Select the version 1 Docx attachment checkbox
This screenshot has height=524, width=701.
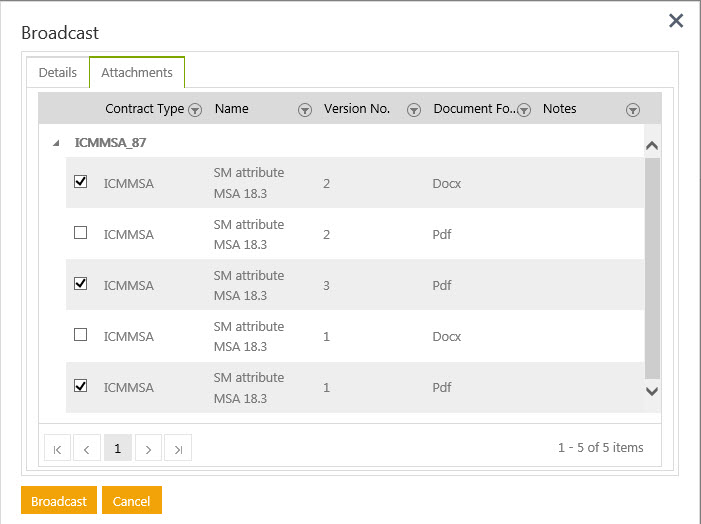(81, 335)
